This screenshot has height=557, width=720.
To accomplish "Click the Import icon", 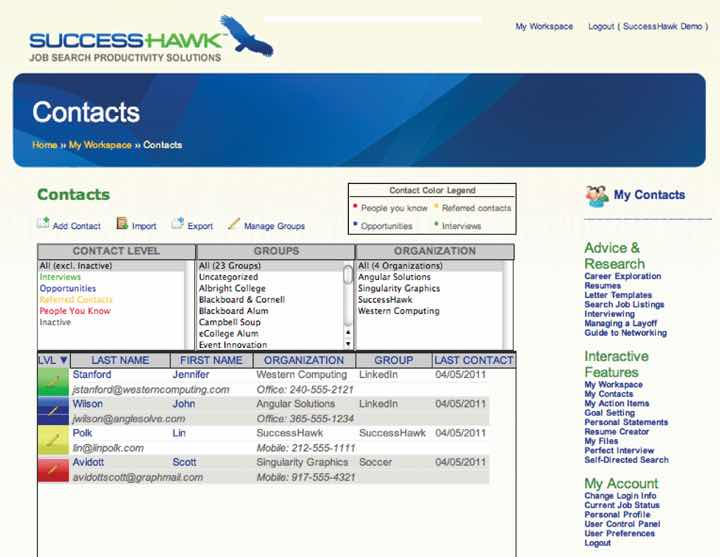I will coord(122,224).
